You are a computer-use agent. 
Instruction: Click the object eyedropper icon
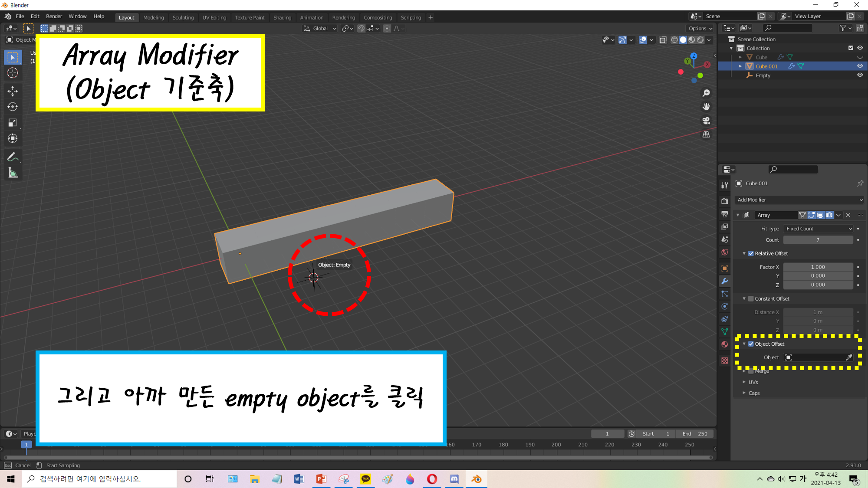tap(849, 357)
